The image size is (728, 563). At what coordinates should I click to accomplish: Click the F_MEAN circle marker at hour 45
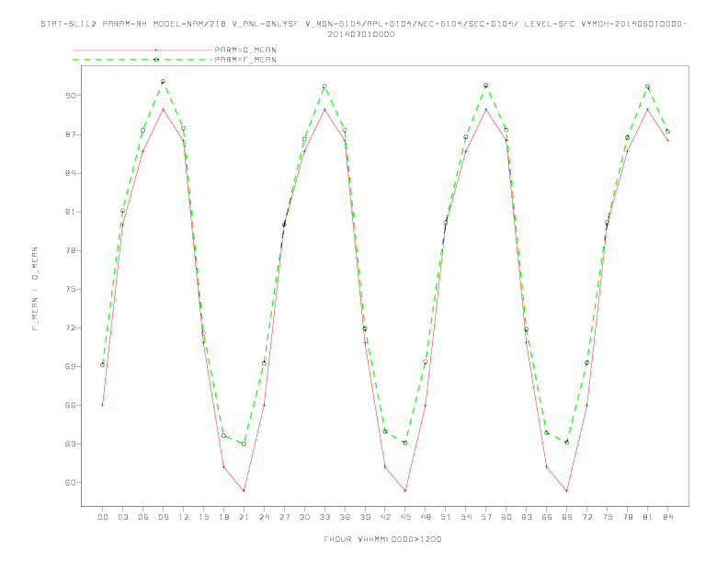click(x=405, y=443)
